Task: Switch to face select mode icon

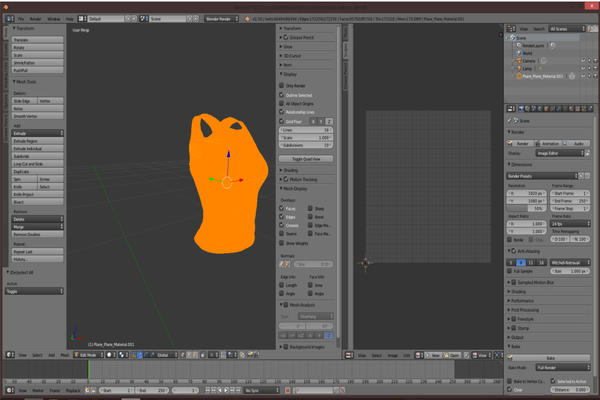Action: click(196, 355)
